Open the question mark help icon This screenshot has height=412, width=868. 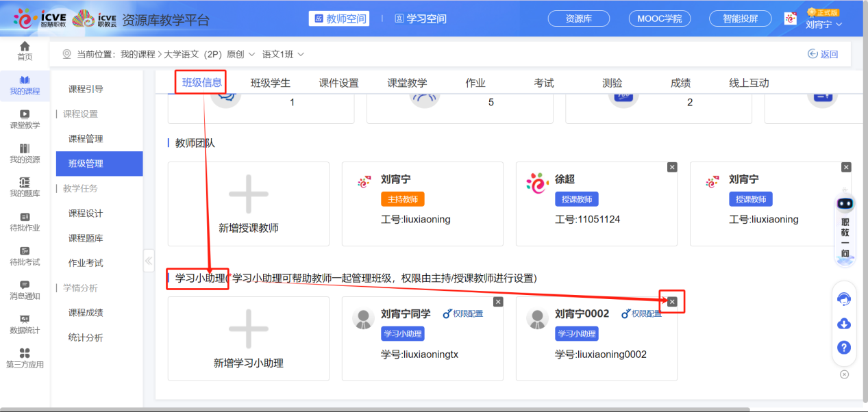click(844, 348)
